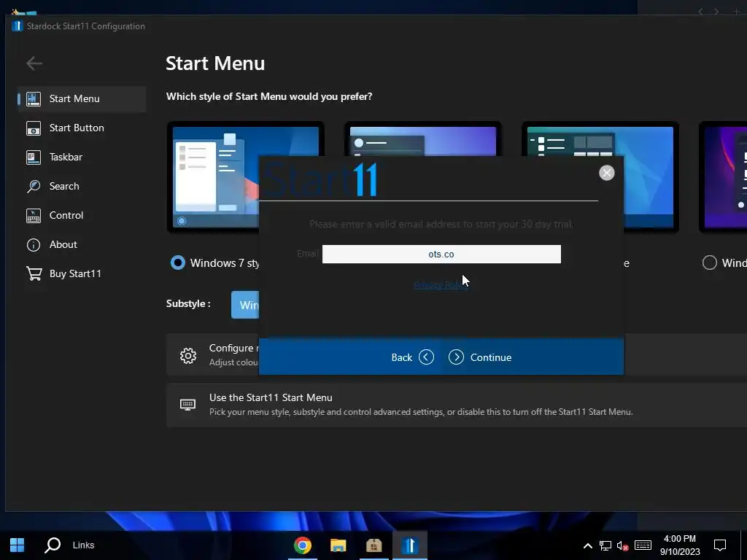Screen dimensions: 747x560
Task: Open the Configure menu row
Action: click(x=213, y=355)
